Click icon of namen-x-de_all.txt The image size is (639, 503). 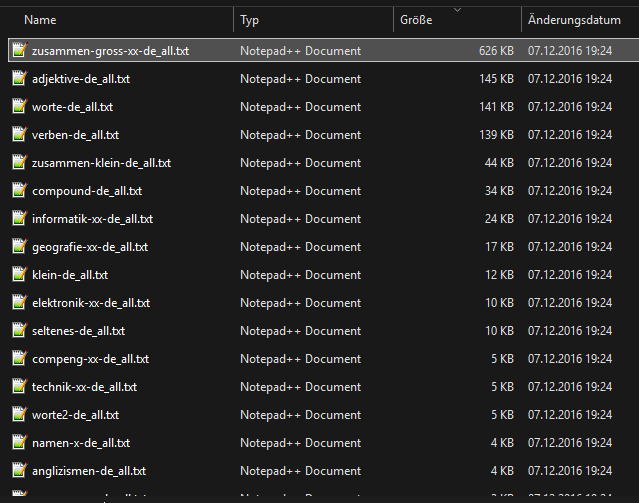pos(19,442)
